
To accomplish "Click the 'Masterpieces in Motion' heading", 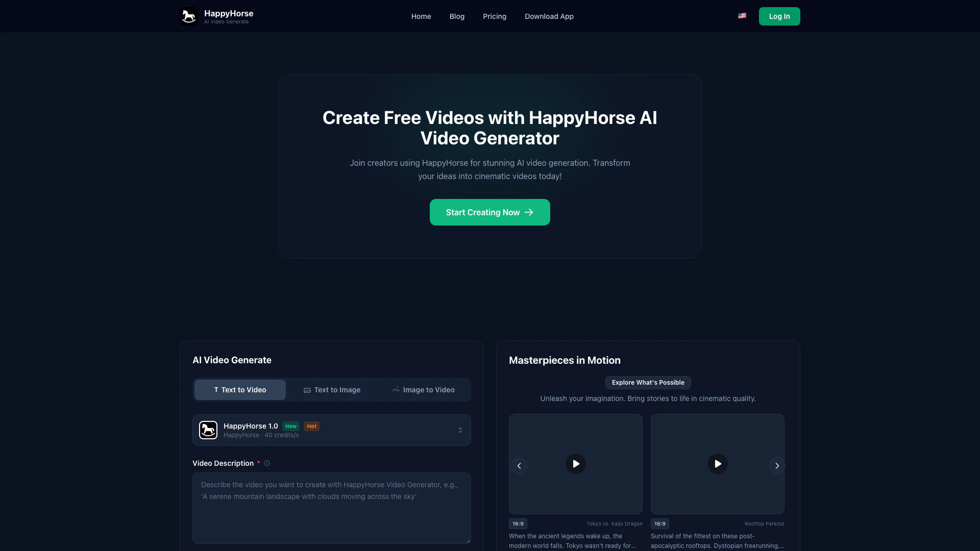I will tap(565, 360).
